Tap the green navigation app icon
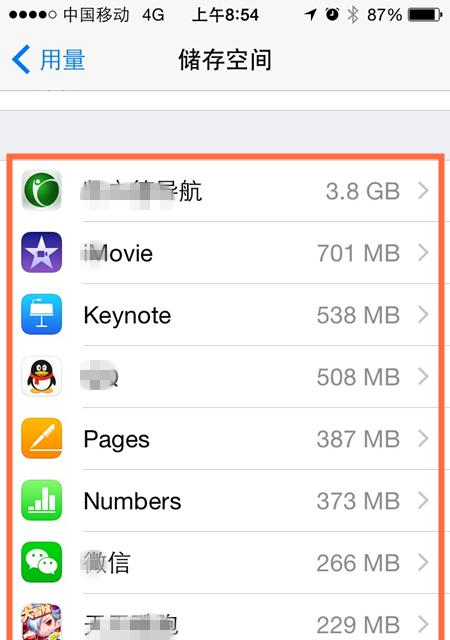The image size is (450, 640). (x=42, y=191)
